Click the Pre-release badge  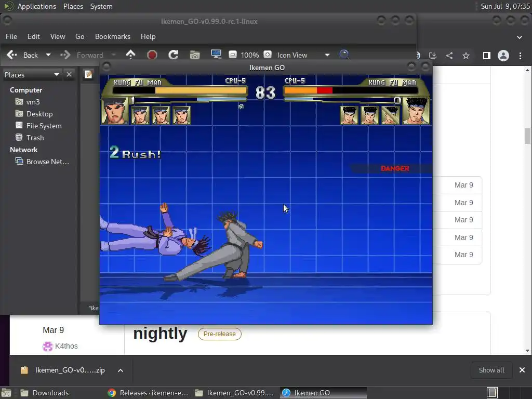click(x=220, y=334)
